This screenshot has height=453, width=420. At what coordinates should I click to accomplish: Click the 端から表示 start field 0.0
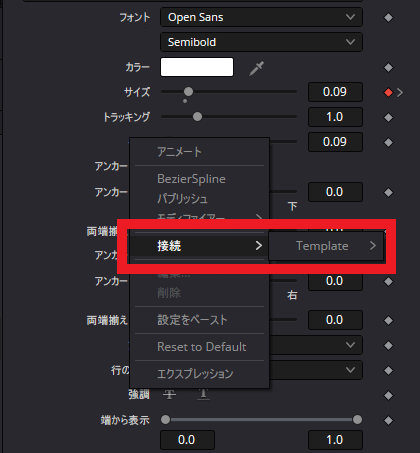click(x=187, y=440)
